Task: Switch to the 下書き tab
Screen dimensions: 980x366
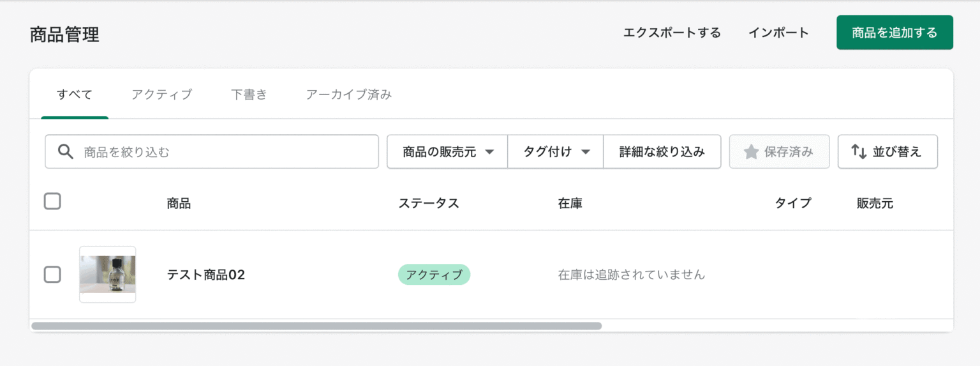Action: tap(249, 95)
